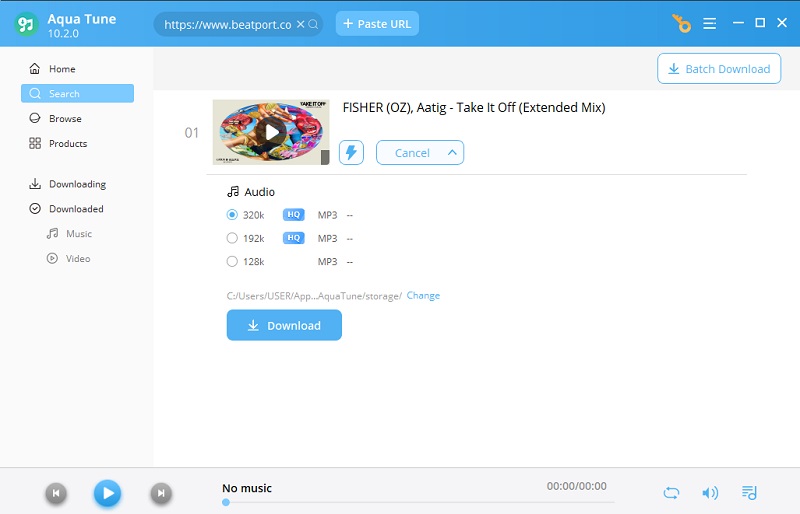Viewport: 800px width, 514px height.
Task: Minimize the Aqua Tune window
Action: [x=738, y=23]
